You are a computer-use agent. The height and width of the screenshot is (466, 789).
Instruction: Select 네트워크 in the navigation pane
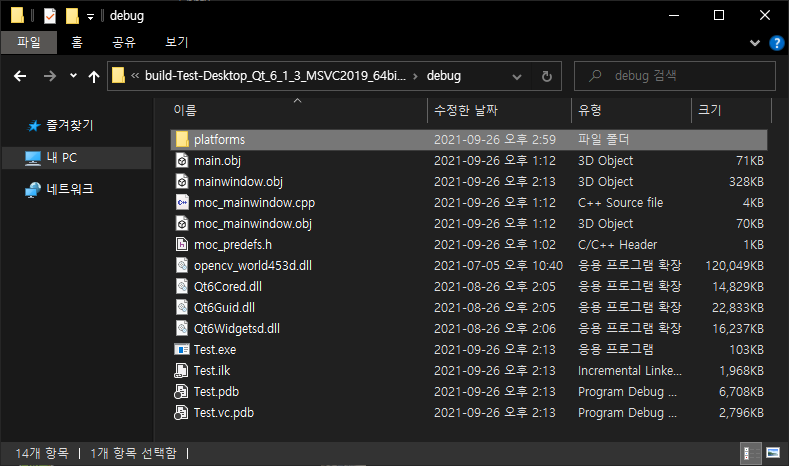(70, 189)
